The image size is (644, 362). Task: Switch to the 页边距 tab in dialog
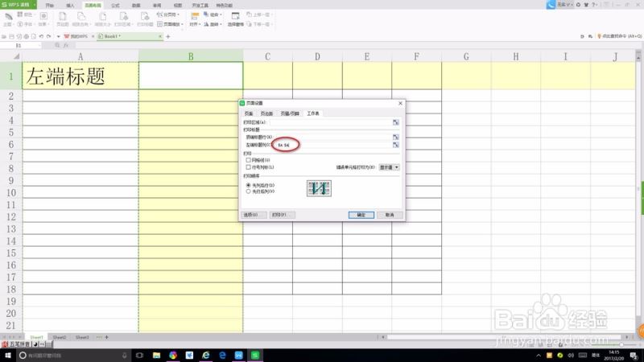point(266,113)
